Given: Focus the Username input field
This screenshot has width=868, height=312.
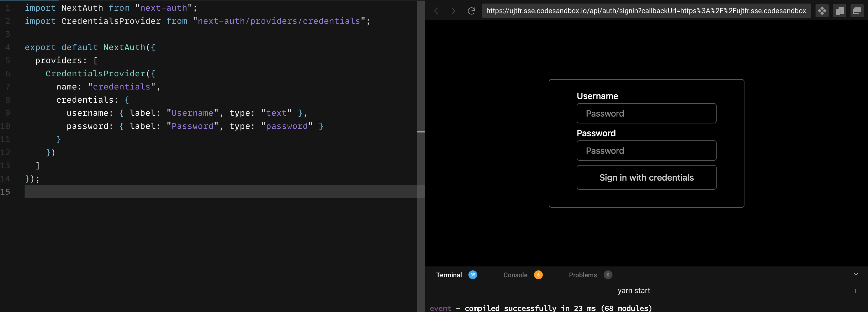Looking at the screenshot, I should click(x=646, y=113).
